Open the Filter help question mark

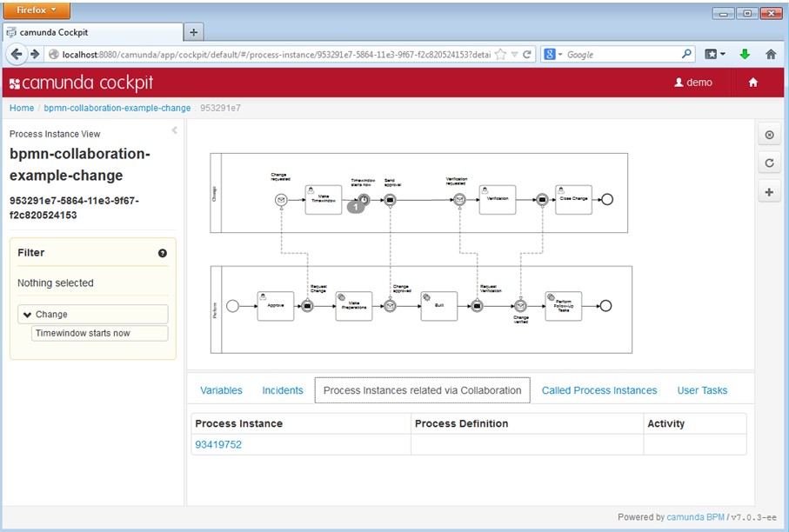[162, 253]
